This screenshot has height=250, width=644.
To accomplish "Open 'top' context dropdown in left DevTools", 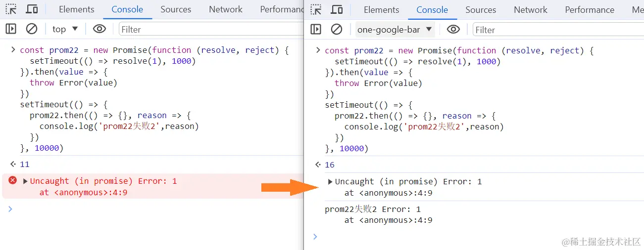I will click(65, 29).
